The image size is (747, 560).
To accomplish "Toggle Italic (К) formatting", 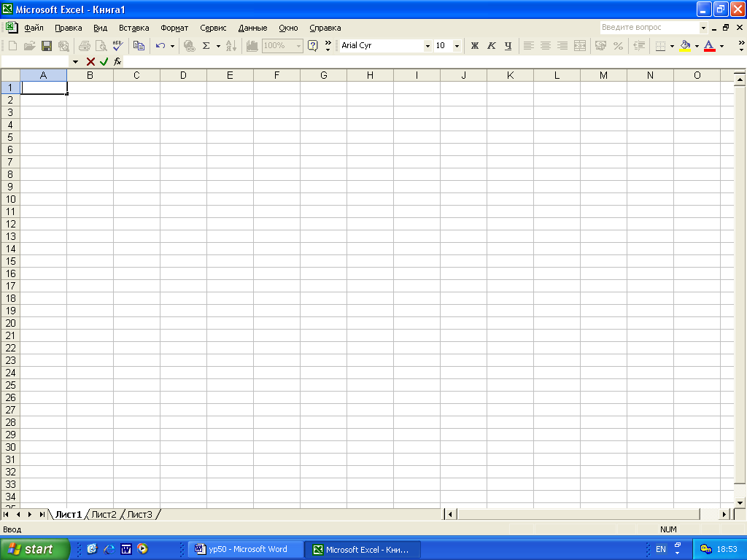I will pyautogui.click(x=491, y=46).
